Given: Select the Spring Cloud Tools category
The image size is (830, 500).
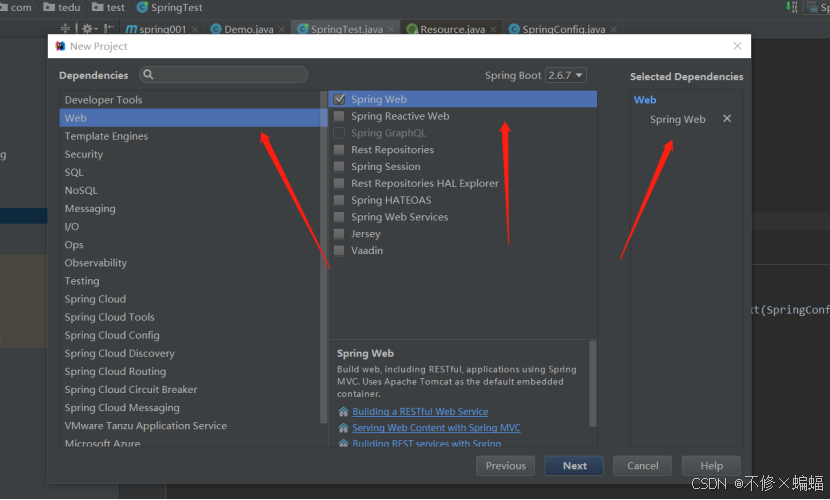Looking at the screenshot, I should click(190, 317).
